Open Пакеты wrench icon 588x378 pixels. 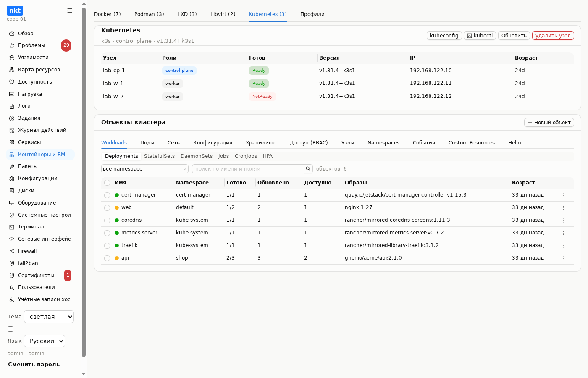[x=12, y=166]
